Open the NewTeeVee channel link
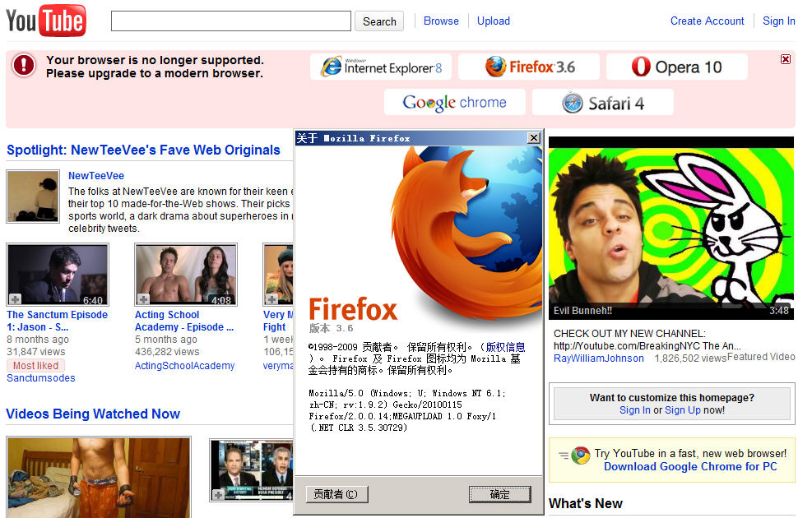Image resolution: width=812 pixels, height=518 pixels. [96, 176]
